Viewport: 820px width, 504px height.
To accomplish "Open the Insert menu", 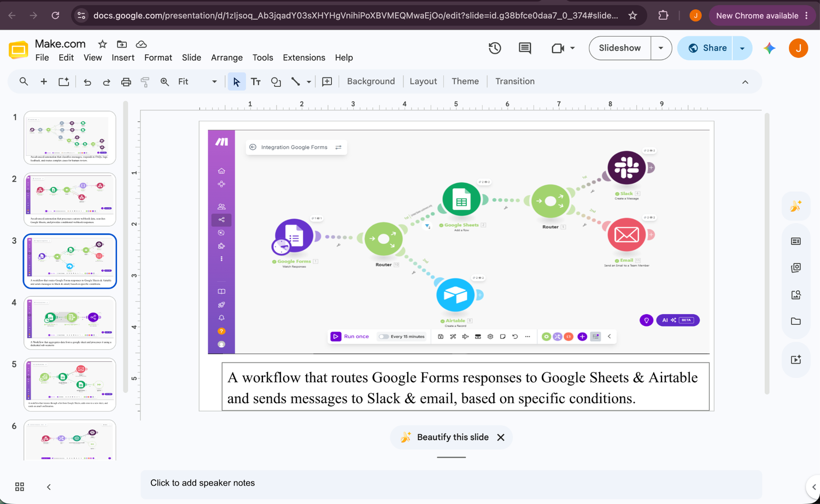I will [123, 57].
